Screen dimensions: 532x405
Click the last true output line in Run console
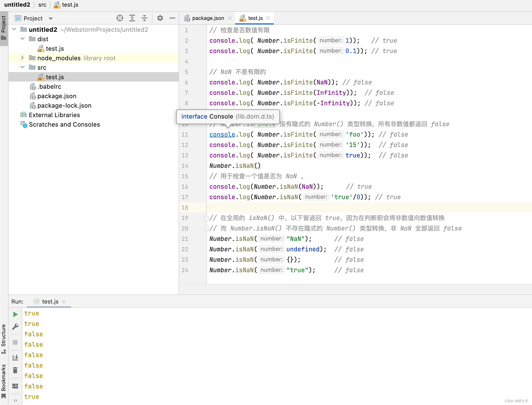(32, 396)
